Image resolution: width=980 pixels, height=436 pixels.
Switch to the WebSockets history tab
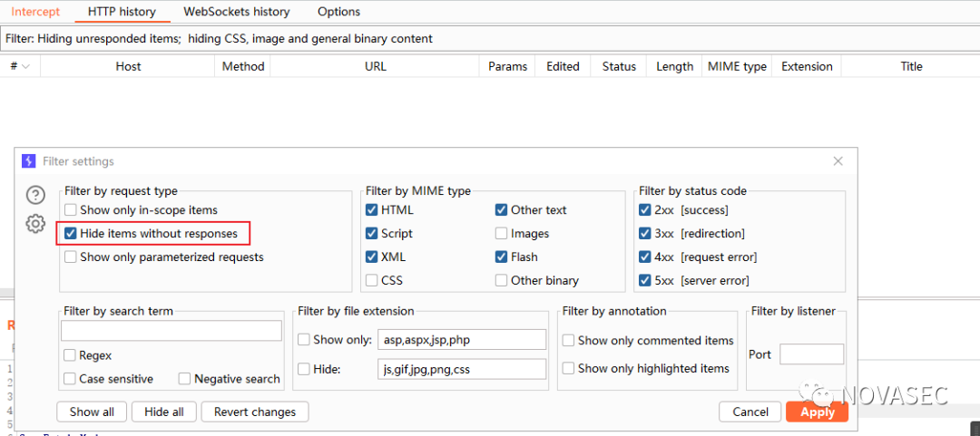236,12
